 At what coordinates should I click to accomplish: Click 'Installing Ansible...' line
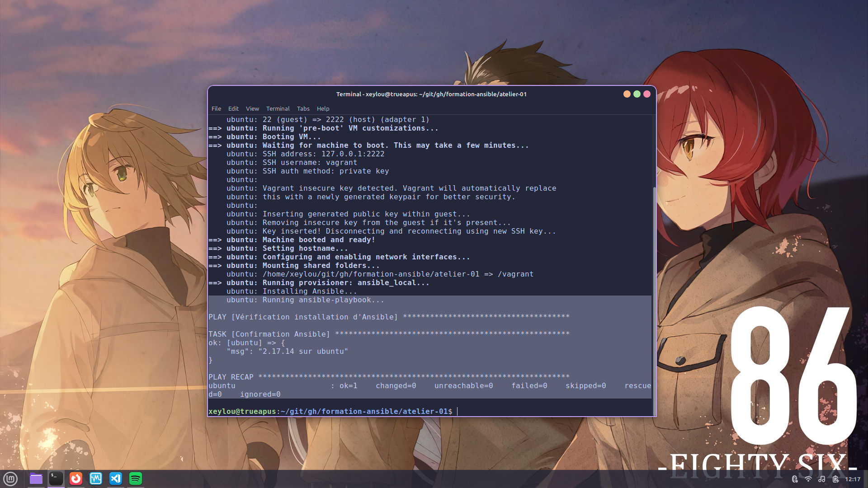click(x=292, y=291)
